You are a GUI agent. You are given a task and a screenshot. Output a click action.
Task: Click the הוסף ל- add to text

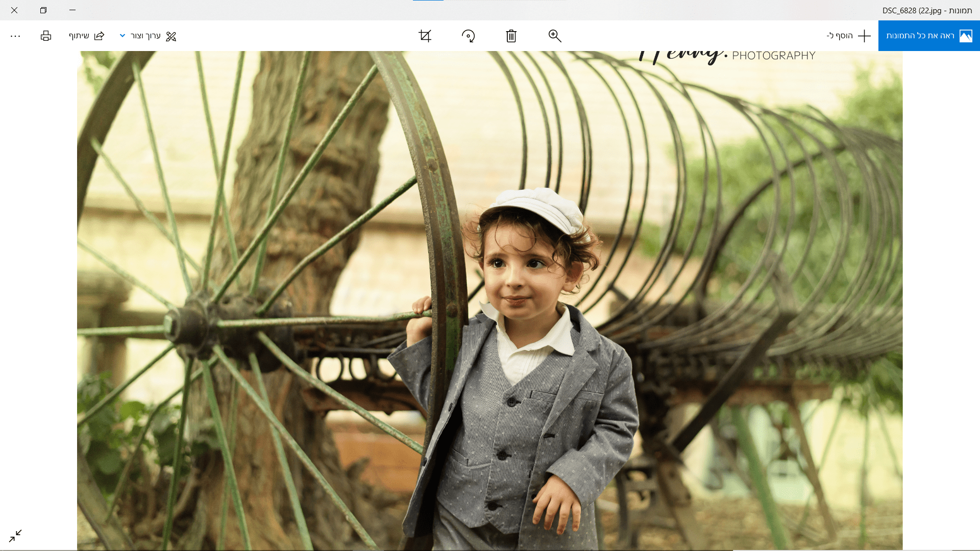click(840, 36)
